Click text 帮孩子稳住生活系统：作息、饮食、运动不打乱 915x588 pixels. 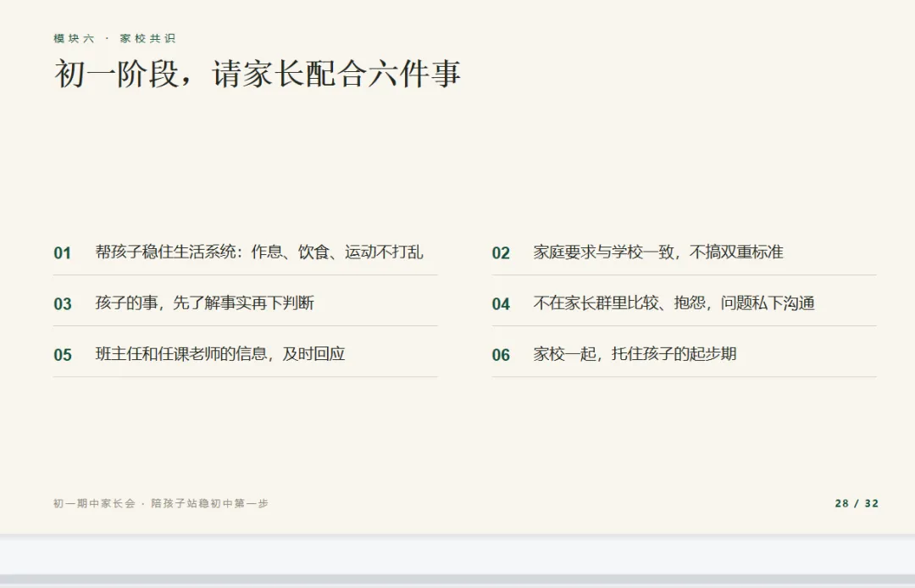coord(259,252)
